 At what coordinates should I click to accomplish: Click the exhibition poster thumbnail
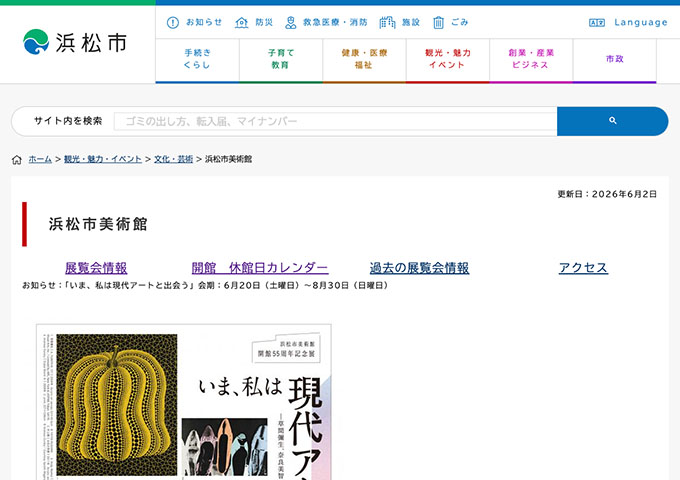coord(184,402)
